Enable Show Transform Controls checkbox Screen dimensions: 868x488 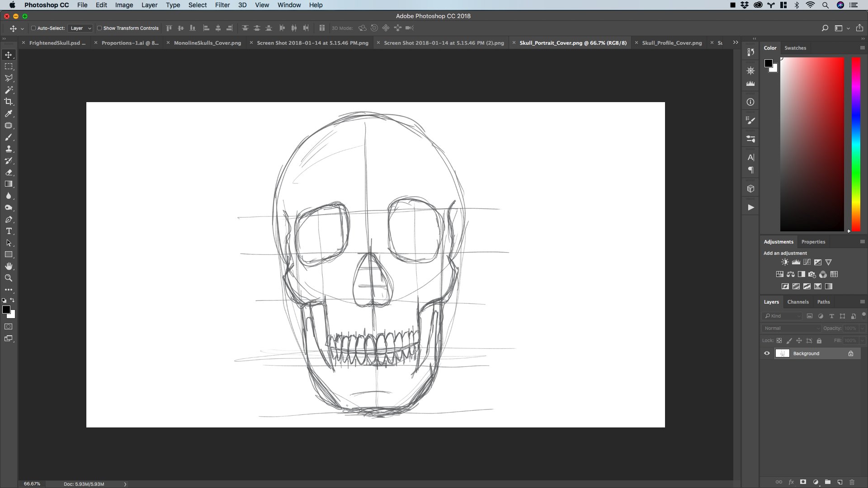(99, 28)
